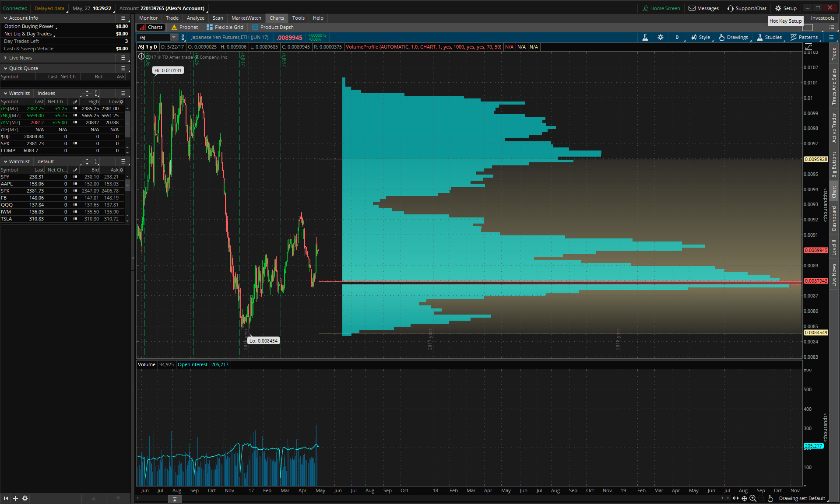The width and height of the screenshot is (840, 504).
Task: Collapse the Account Info section
Action: 6,18
